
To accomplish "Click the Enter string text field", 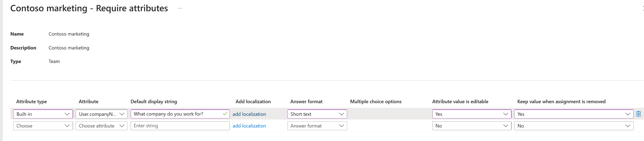I will pyautogui.click(x=180, y=126).
